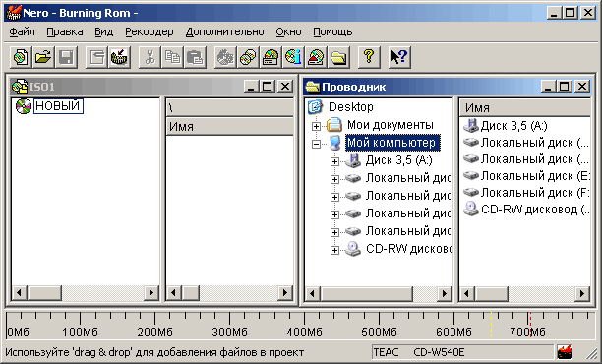This screenshot has height=364, width=602.
Task: Select НОВЫЙ compilation root in ISO1
Action: point(58,106)
